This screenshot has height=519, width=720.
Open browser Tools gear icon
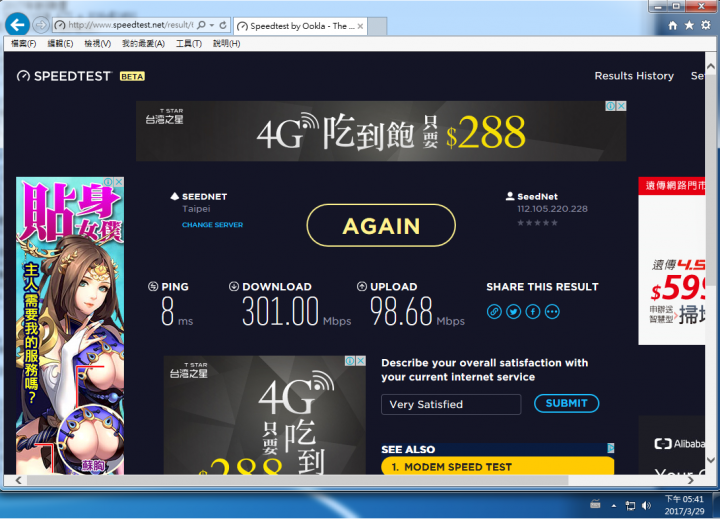[706, 25]
